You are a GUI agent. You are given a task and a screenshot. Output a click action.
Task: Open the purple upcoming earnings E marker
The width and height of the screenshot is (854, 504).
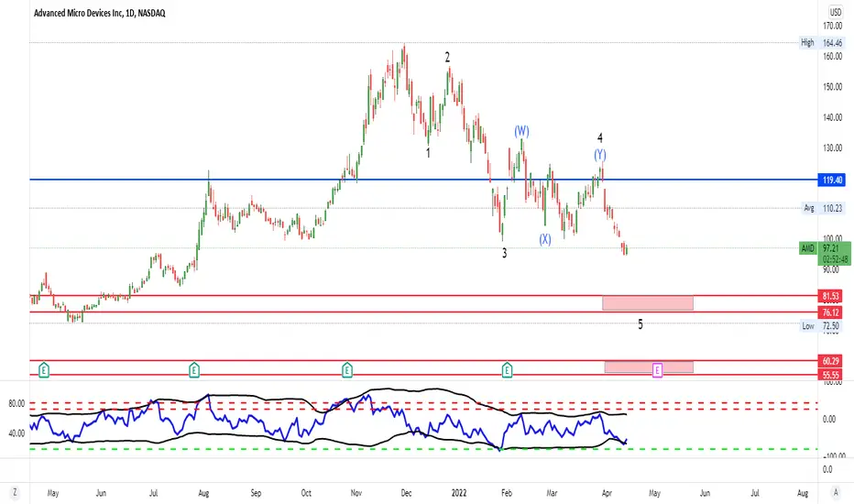(657, 370)
